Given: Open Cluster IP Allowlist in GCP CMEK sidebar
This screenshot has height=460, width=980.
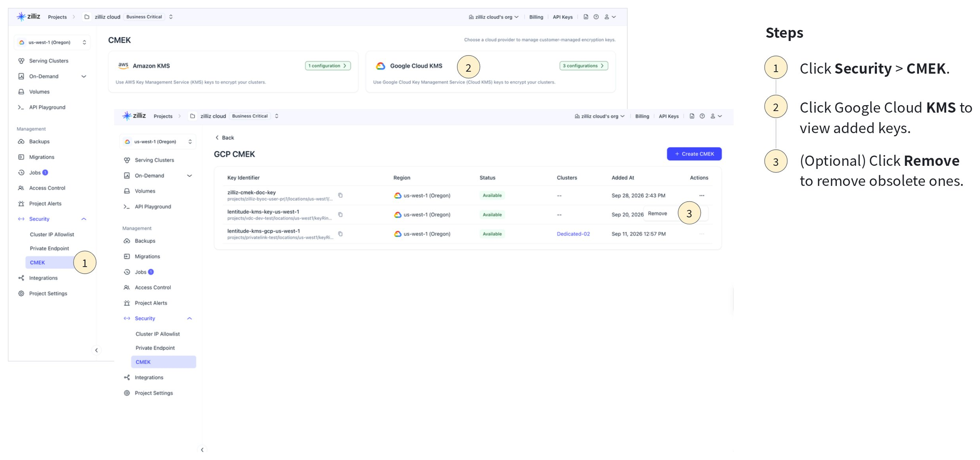Looking at the screenshot, I should (x=157, y=334).
